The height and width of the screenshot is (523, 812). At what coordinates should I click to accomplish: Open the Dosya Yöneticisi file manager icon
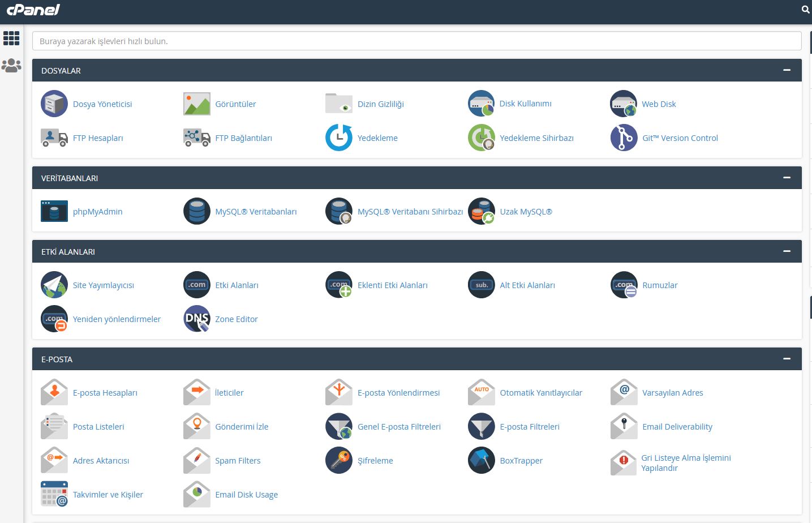click(x=54, y=104)
